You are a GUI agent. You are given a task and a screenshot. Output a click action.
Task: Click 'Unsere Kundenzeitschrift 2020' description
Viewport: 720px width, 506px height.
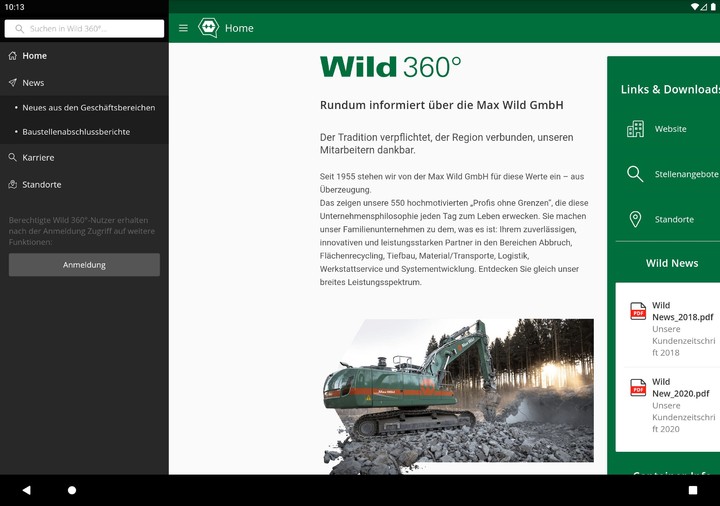tap(683, 417)
